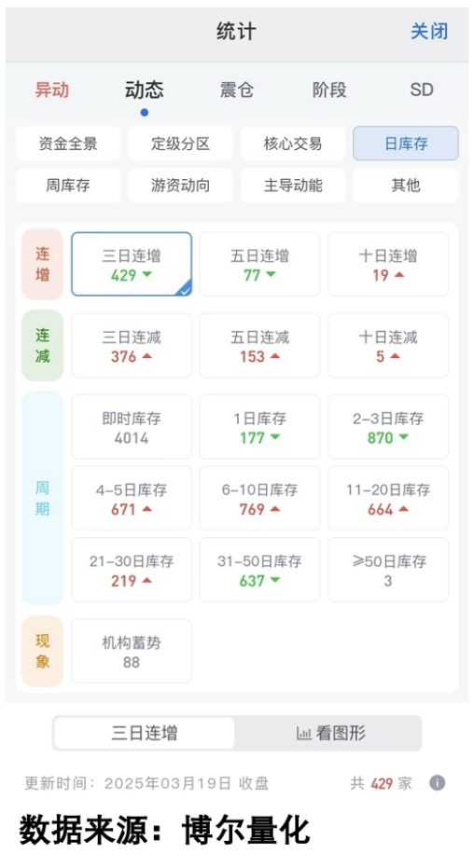Viewport: 474px width, 868px height.
Task: Choose the 机构蓄势 88 card
Action: 132,651
